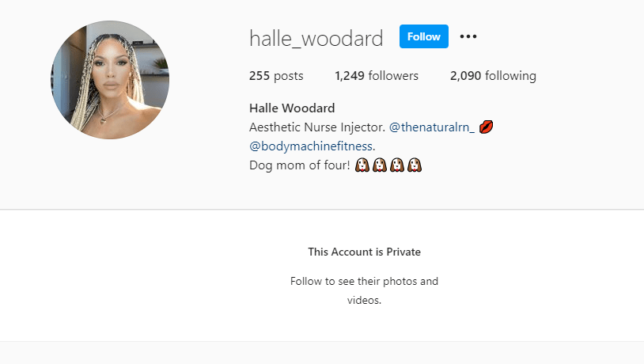Image resolution: width=644 pixels, height=364 pixels.
Task: Select the 255 posts count
Action: point(276,76)
